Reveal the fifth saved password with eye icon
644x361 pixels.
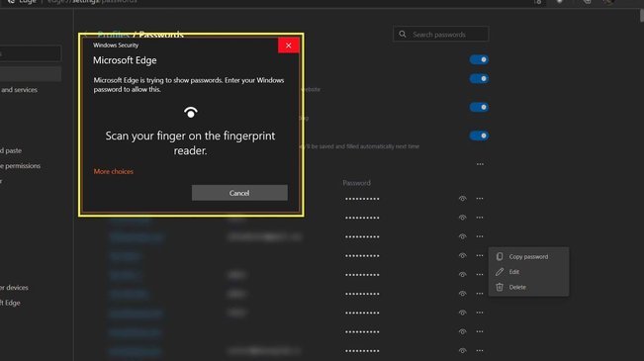[x=462, y=274]
